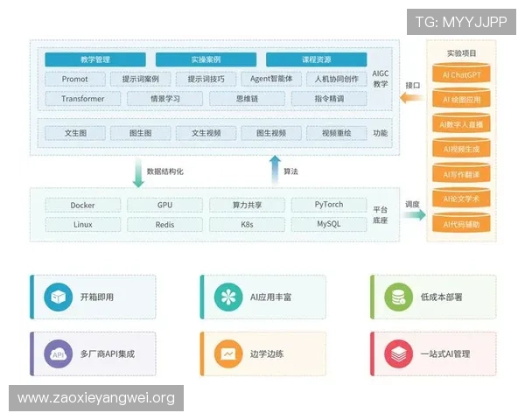This screenshot has width=525, height=420.
Task: Click the box icon beside 开箱即用
Action: [x=59, y=297]
